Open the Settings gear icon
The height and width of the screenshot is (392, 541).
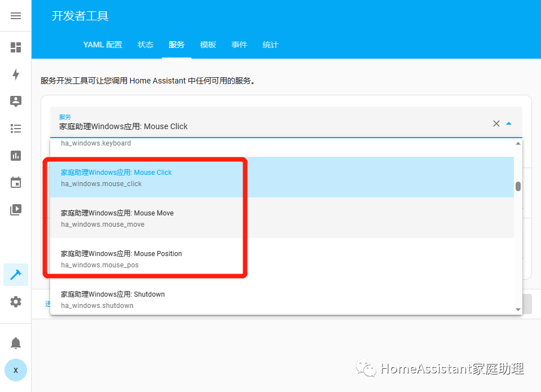pos(16,302)
